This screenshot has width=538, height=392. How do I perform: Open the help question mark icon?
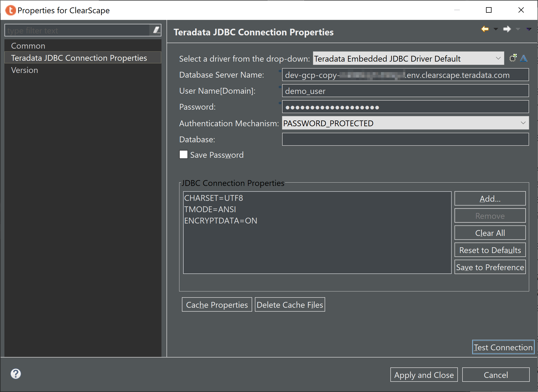point(16,374)
